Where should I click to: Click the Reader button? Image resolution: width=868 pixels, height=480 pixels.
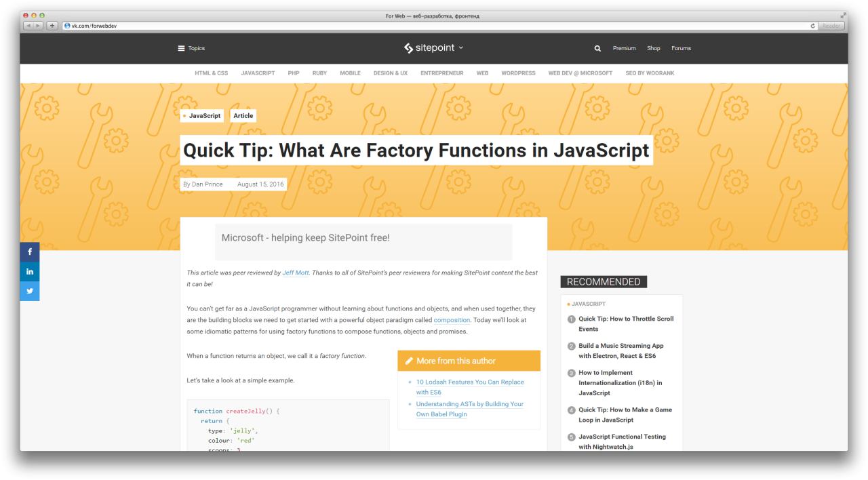(831, 26)
